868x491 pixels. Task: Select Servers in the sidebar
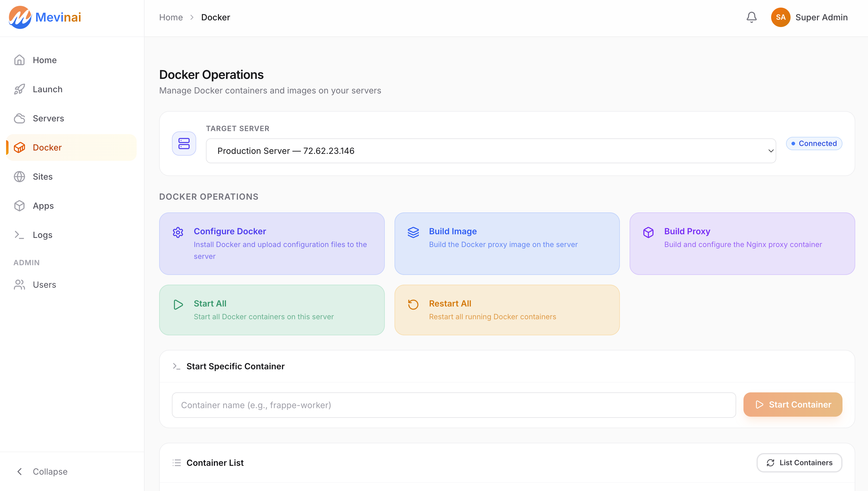click(48, 118)
